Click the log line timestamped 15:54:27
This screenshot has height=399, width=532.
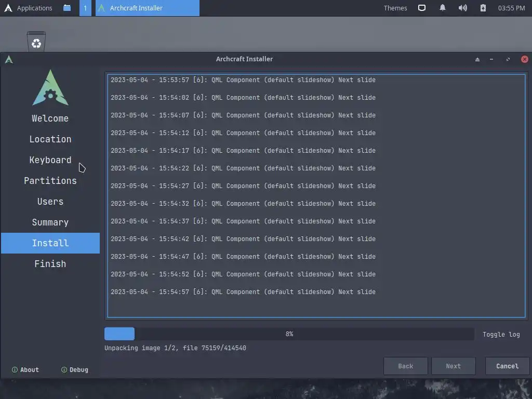[243, 186]
